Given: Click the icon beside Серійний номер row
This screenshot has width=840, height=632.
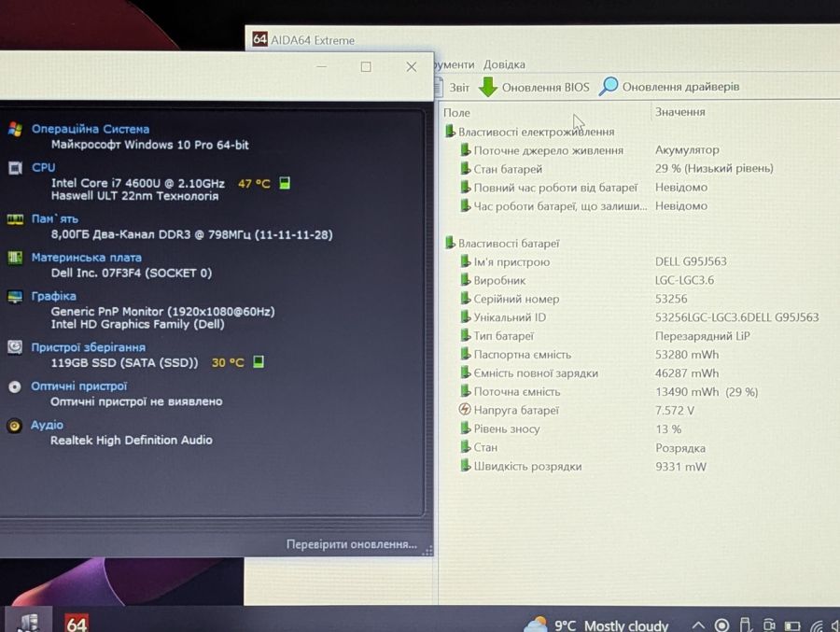Looking at the screenshot, I should [466, 299].
